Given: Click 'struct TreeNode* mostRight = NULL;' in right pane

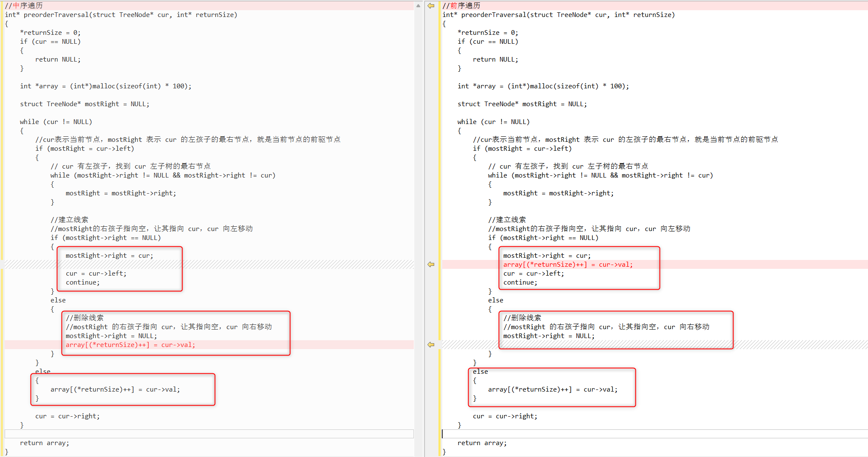Looking at the screenshot, I should [x=522, y=104].
